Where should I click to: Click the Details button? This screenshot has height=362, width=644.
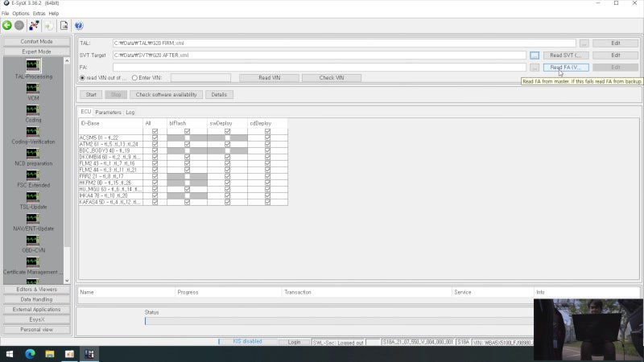point(219,94)
